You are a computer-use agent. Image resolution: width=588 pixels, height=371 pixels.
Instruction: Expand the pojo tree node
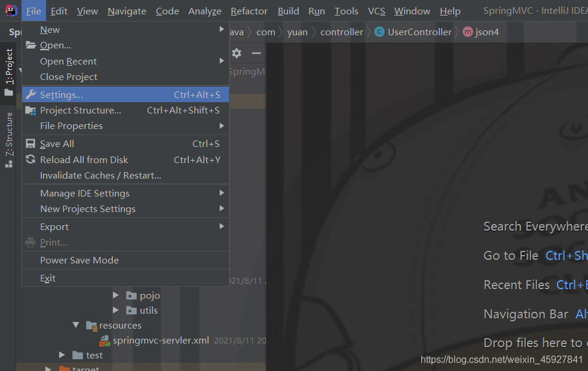tap(116, 295)
